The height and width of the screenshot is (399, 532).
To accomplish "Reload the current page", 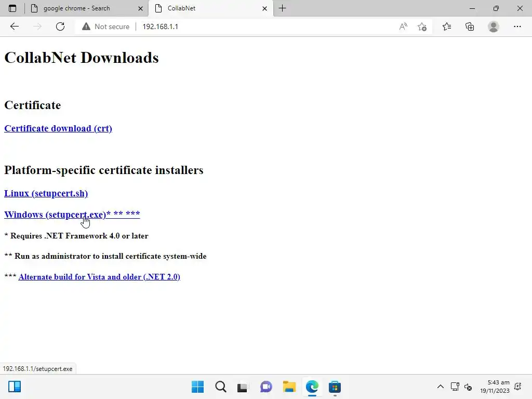I will (x=60, y=26).
